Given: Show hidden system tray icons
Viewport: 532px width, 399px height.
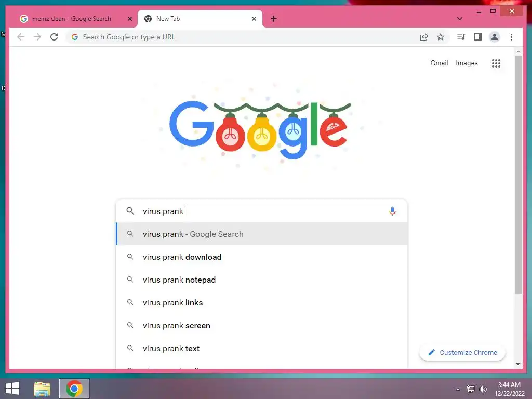Looking at the screenshot, I should pyautogui.click(x=458, y=389).
